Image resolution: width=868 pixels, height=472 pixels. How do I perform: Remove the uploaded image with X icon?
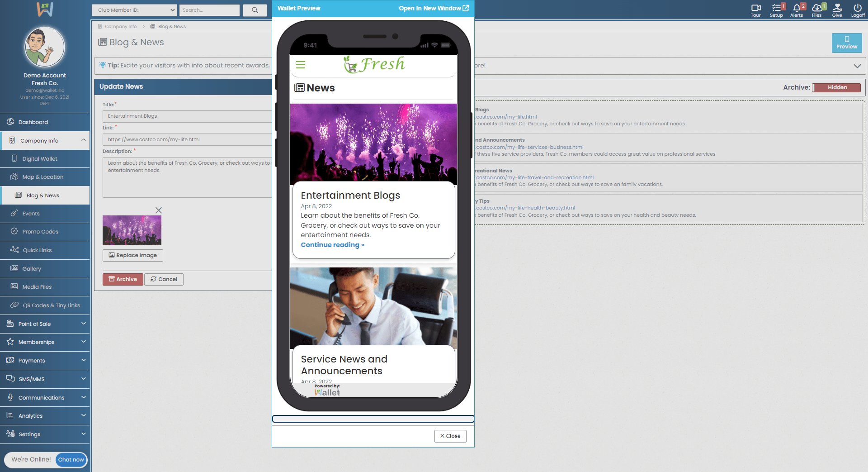pyautogui.click(x=159, y=210)
